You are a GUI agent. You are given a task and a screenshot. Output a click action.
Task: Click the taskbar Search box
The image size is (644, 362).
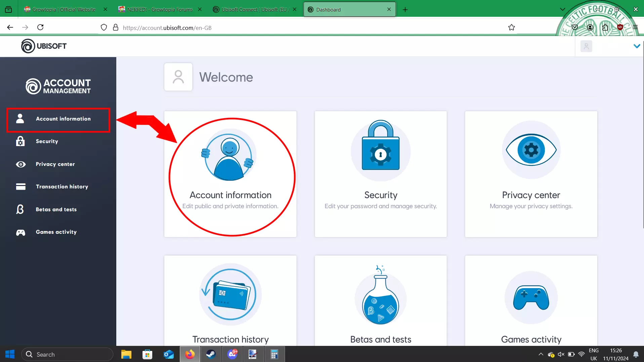click(67, 354)
